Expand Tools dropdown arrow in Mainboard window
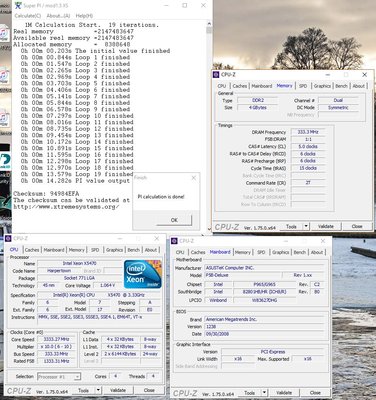 (264, 393)
